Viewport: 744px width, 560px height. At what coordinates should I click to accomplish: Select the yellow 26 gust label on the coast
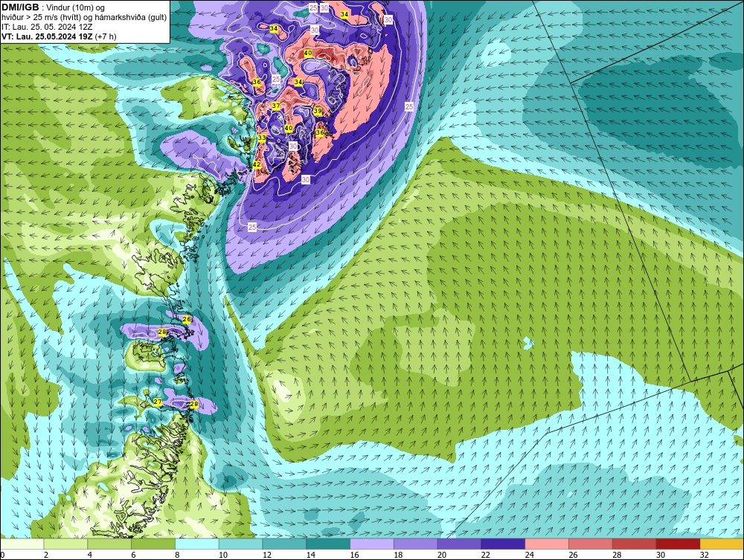tap(187, 319)
